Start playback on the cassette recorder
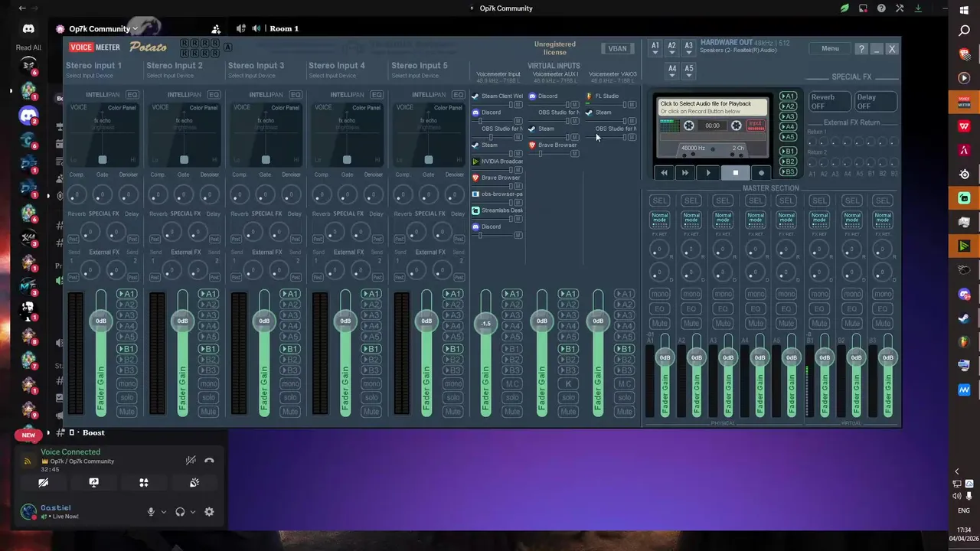Viewport: 980px width, 551px height. pos(708,173)
